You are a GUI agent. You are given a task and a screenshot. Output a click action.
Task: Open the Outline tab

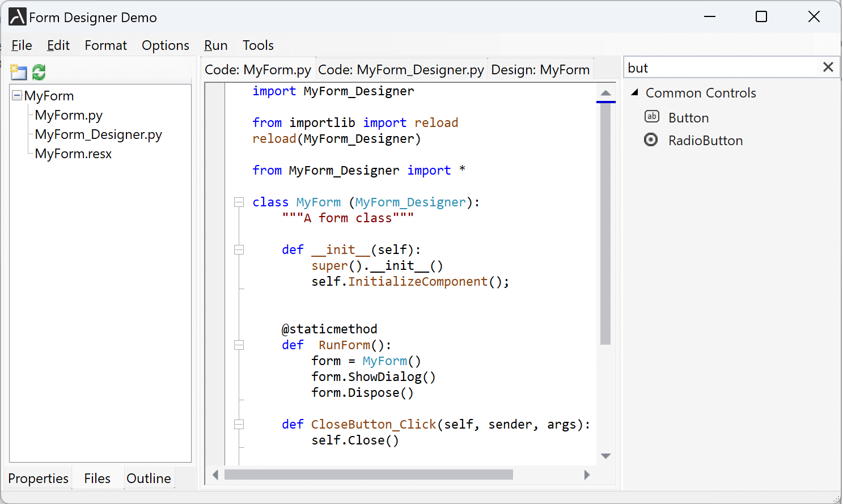pos(149,478)
